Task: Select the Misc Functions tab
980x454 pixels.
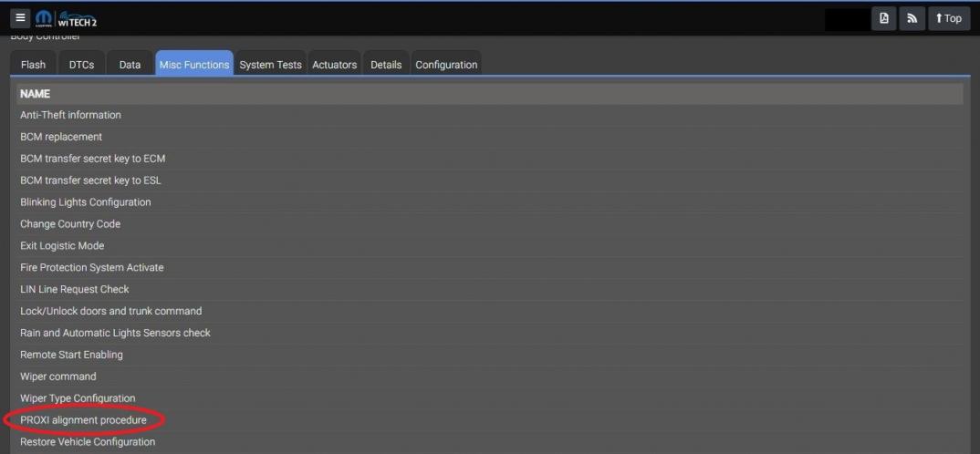Action: [194, 65]
